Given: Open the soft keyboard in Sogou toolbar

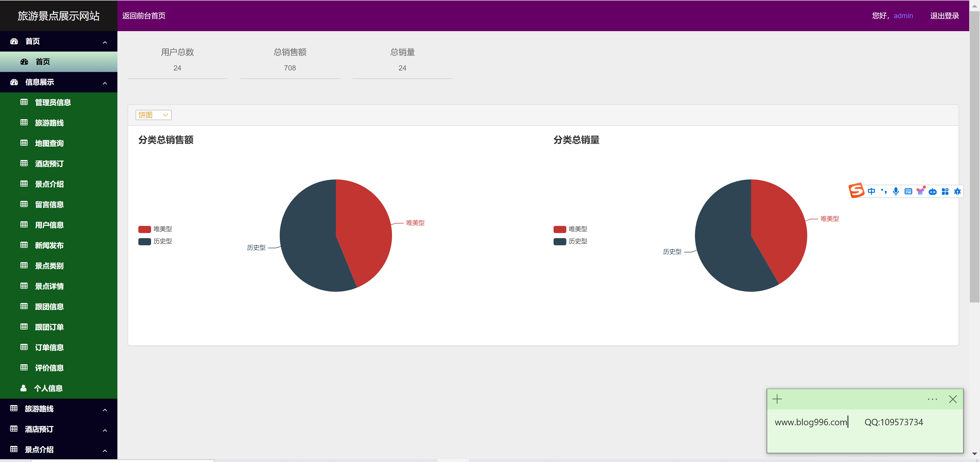Looking at the screenshot, I should pyautogui.click(x=909, y=191).
